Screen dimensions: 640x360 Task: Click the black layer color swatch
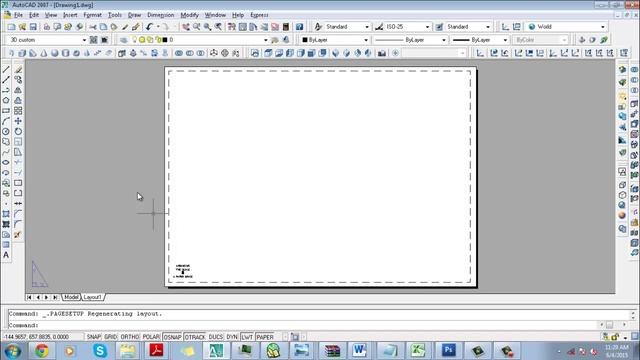165,40
